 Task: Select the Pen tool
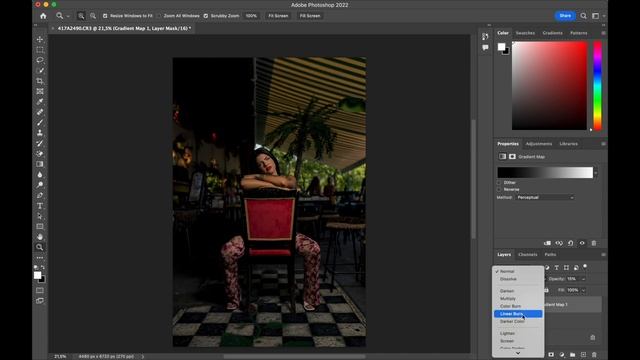click(x=40, y=195)
